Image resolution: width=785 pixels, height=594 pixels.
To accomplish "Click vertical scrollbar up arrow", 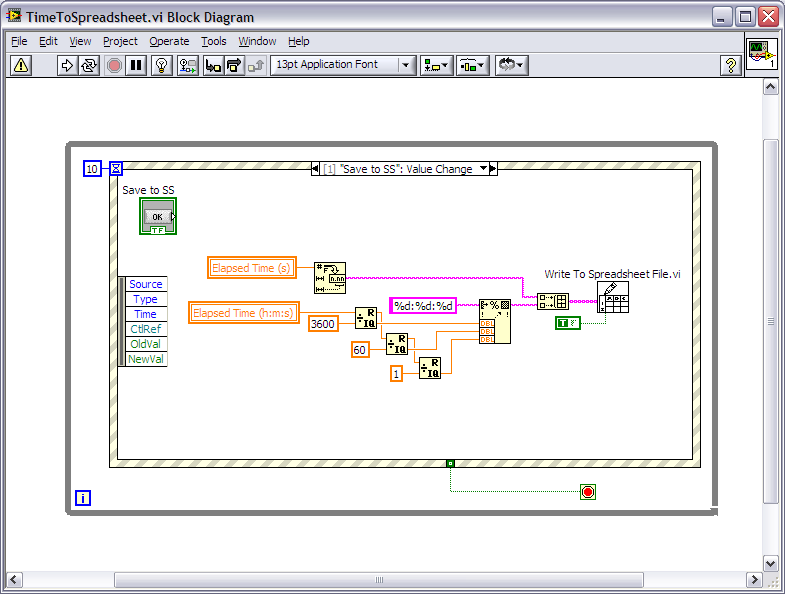I will [770, 87].
